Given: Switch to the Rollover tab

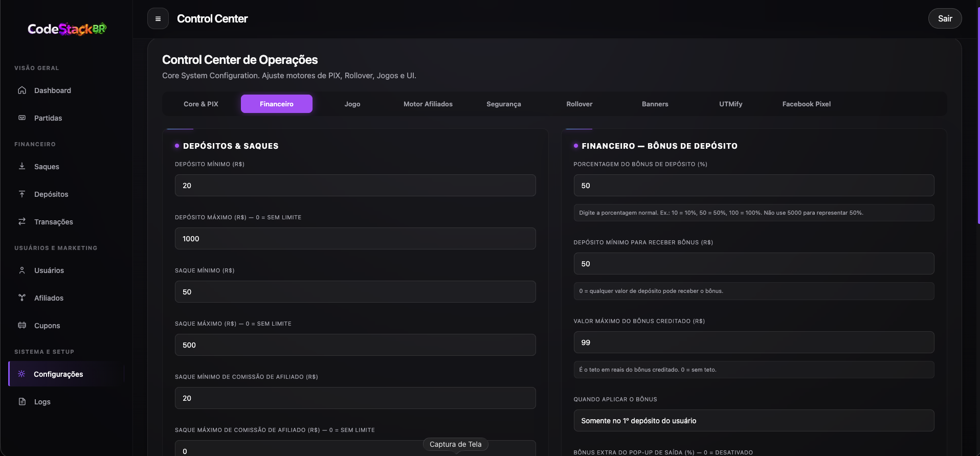Looking at the screenshot, I should click(x=580, y=104).
